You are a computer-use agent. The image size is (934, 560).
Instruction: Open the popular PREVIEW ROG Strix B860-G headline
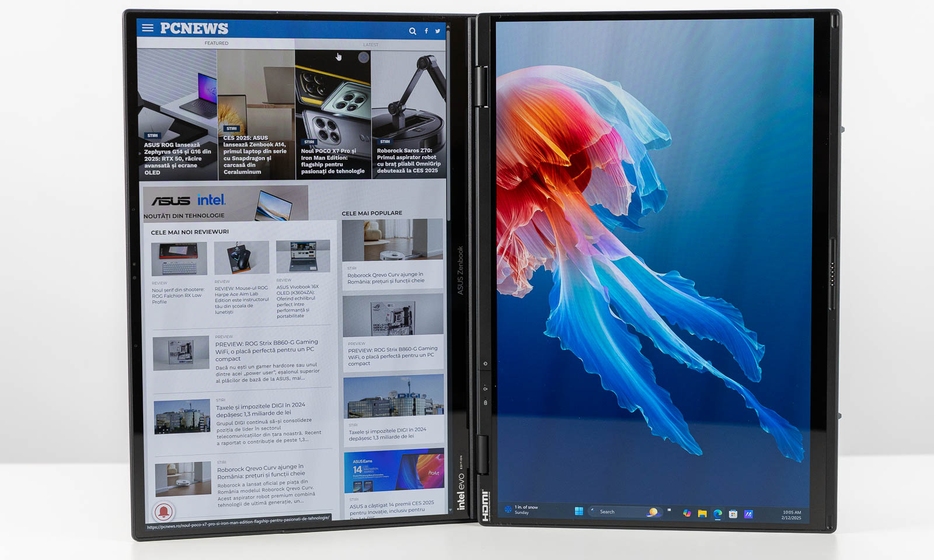point(392,356)
